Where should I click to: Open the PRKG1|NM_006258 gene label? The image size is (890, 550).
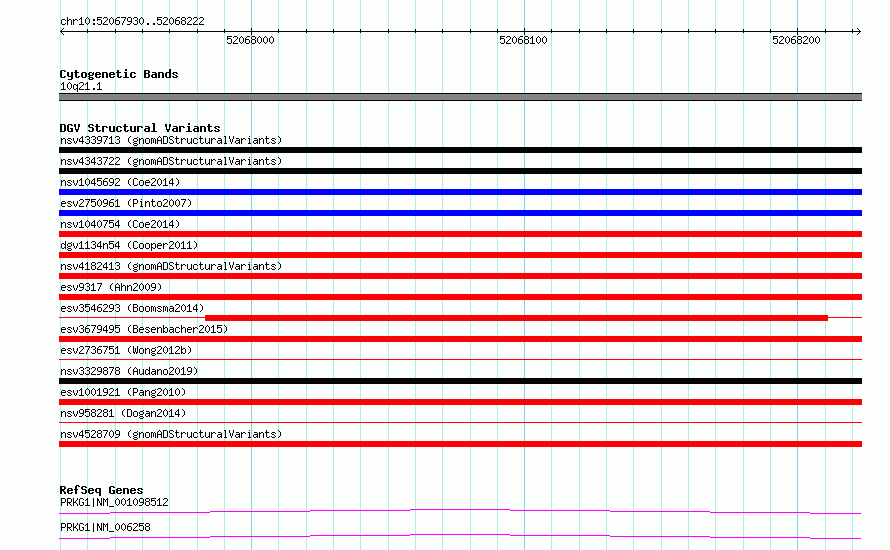pyautogui.click(x=105, y=527)
